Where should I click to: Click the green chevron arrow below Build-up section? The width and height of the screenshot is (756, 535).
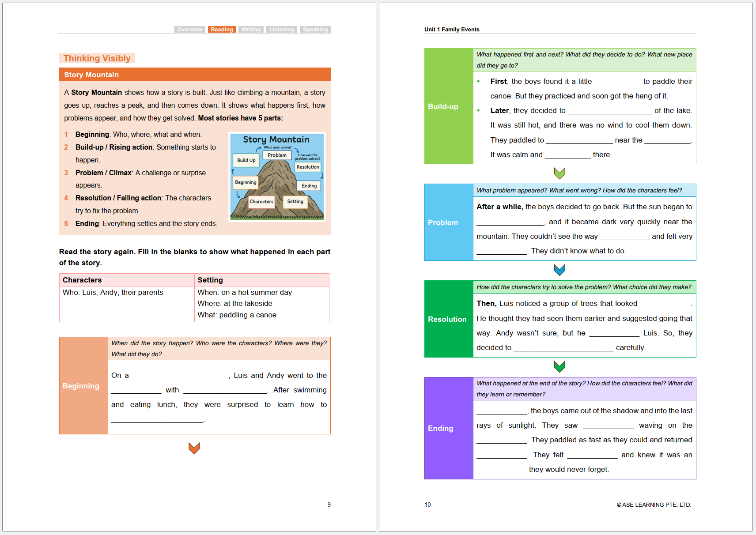[x=559, y=173]
